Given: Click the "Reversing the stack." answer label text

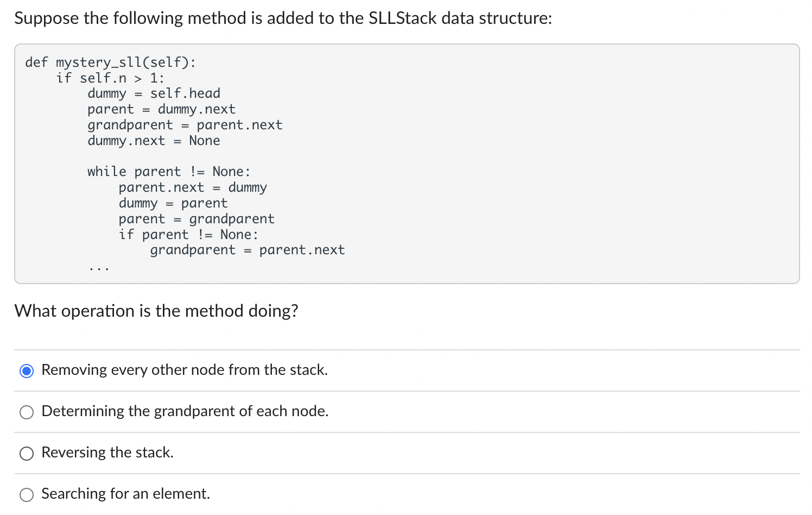Looking at the screenshot, I should (x=107, y=453).
